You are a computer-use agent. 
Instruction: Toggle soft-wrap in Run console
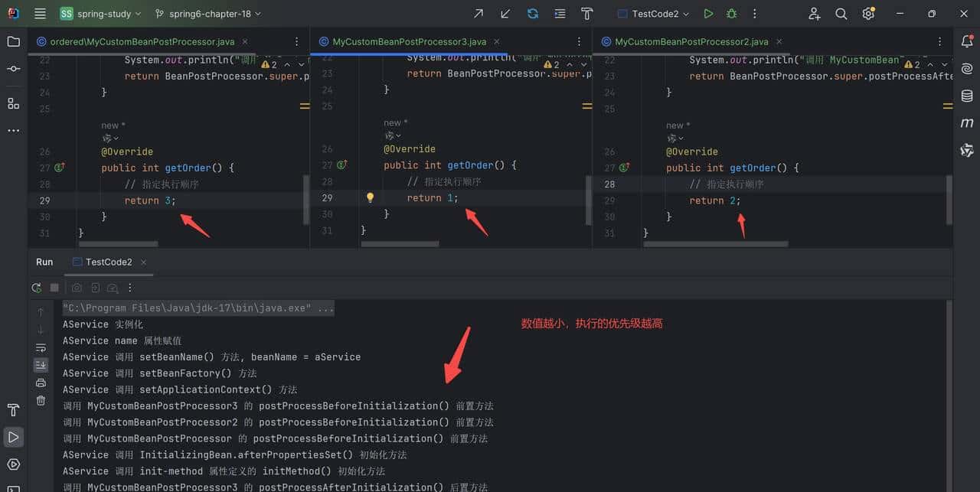tap(41, 347)
